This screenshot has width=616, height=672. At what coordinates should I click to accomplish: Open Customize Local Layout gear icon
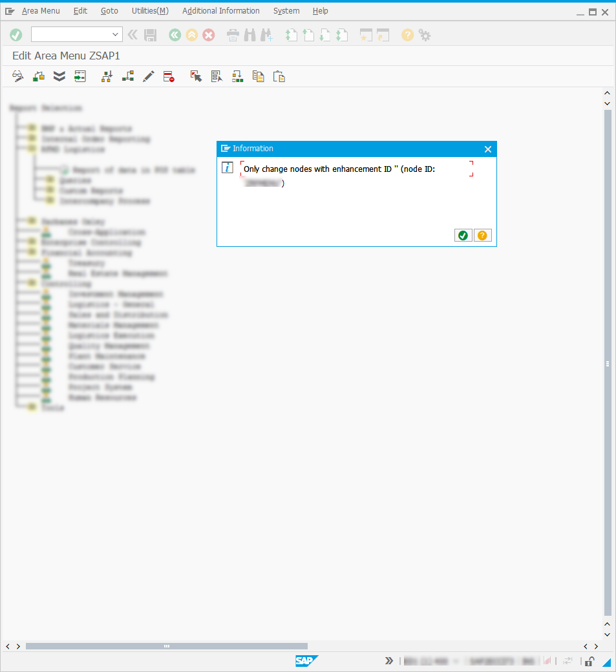click(x=425, y=35)
